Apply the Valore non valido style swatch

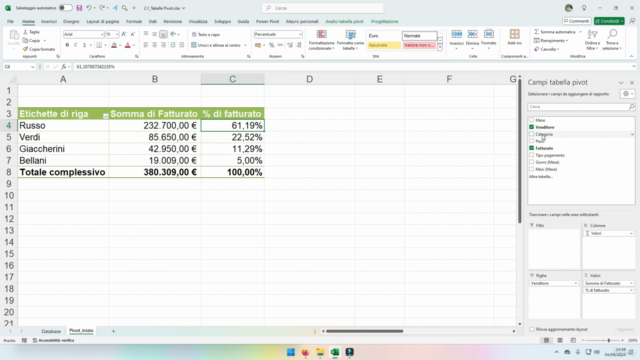tap(419, 45)
